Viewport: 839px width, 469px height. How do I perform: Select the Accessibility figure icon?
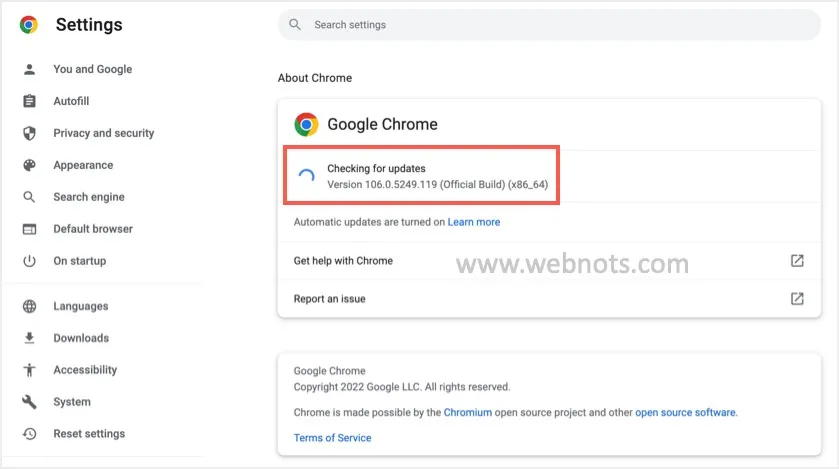(29, 370)
